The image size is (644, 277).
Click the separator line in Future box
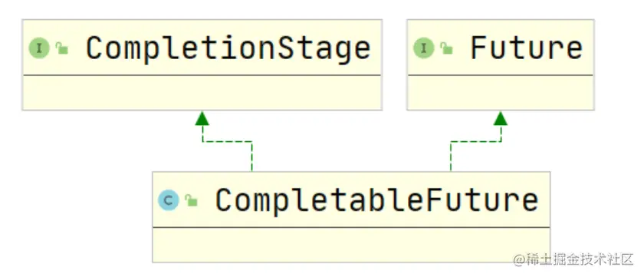coord(501,75)
